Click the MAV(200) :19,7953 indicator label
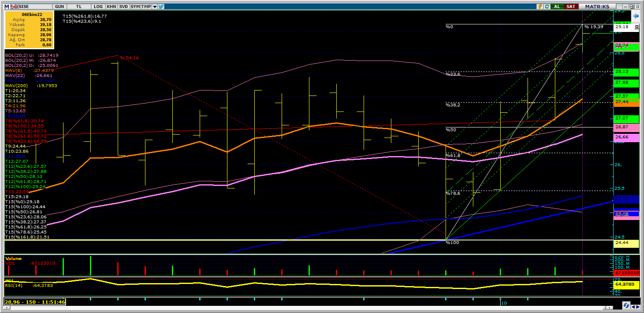Image resolution: width=644 pixels, height=313 pixels. coord(31,86)
